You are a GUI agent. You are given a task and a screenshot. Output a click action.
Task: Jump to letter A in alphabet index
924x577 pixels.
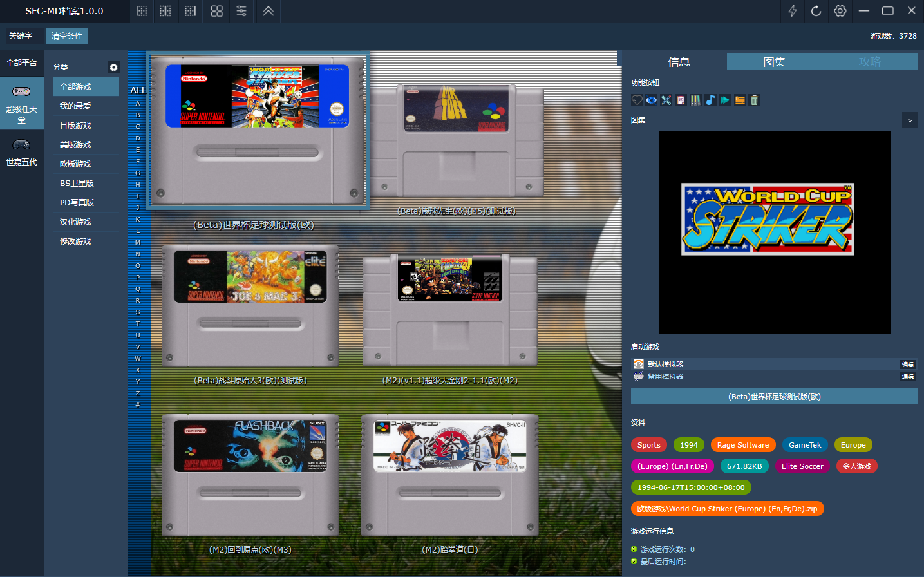pos(138,103)
